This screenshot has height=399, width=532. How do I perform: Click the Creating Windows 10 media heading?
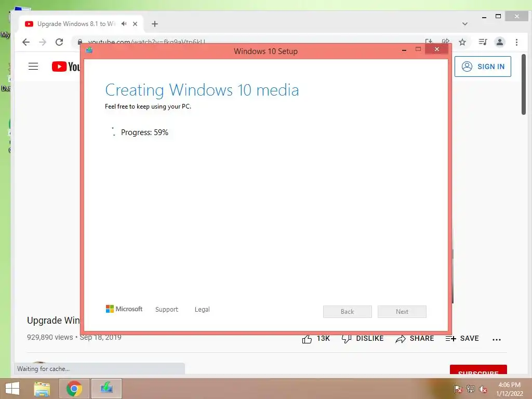click(x=202, y=90)
